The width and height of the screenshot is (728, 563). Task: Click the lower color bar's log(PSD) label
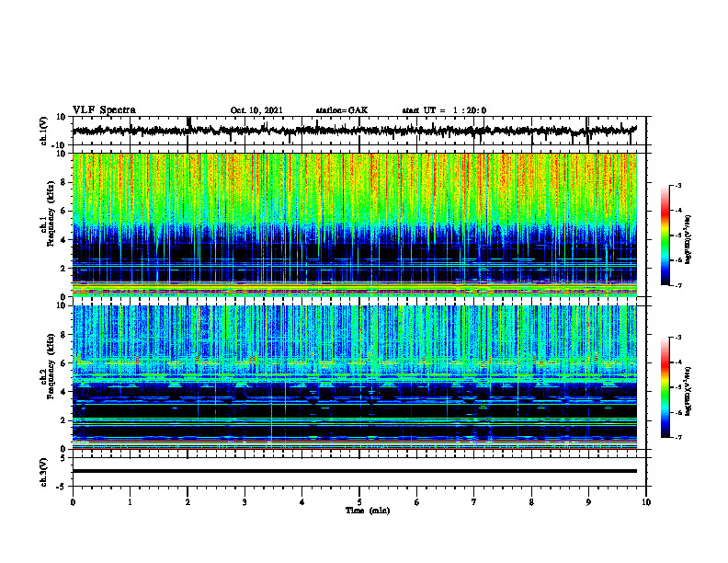[688, 392]
